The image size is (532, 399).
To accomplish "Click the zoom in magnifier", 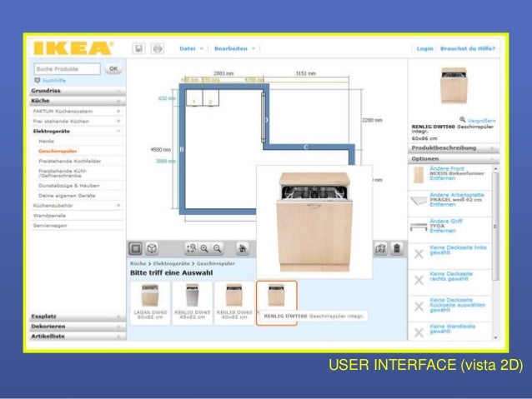I will pyautogui.click(x=204, y=248).
